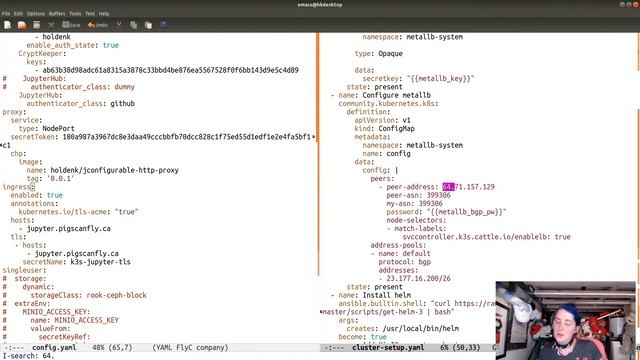The image size is (640, 360).
Task: Click the node-selectors: line
Action: click(x=416, y=220)
